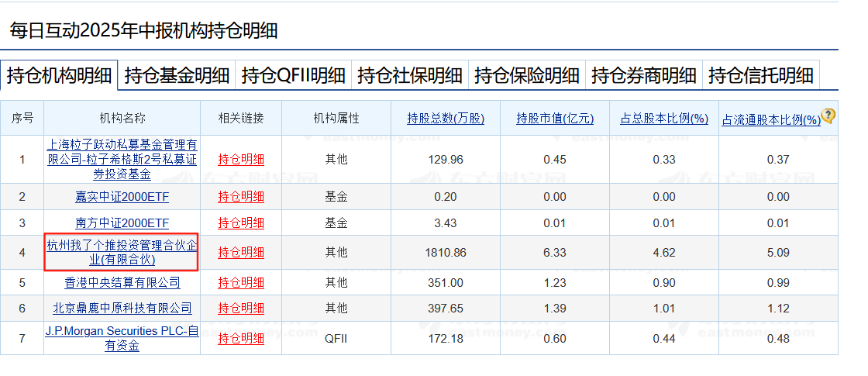
Task: Select the 1.23 market value cell
Action: coord(555,283)
